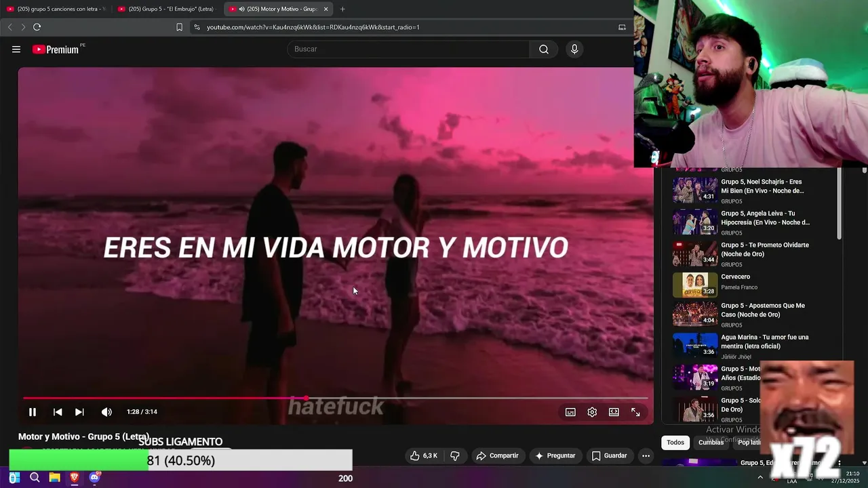The image size is (868, 488).
Task: Switch to the grupo 5 canciones con letra tab
Action: coord(56,9)
